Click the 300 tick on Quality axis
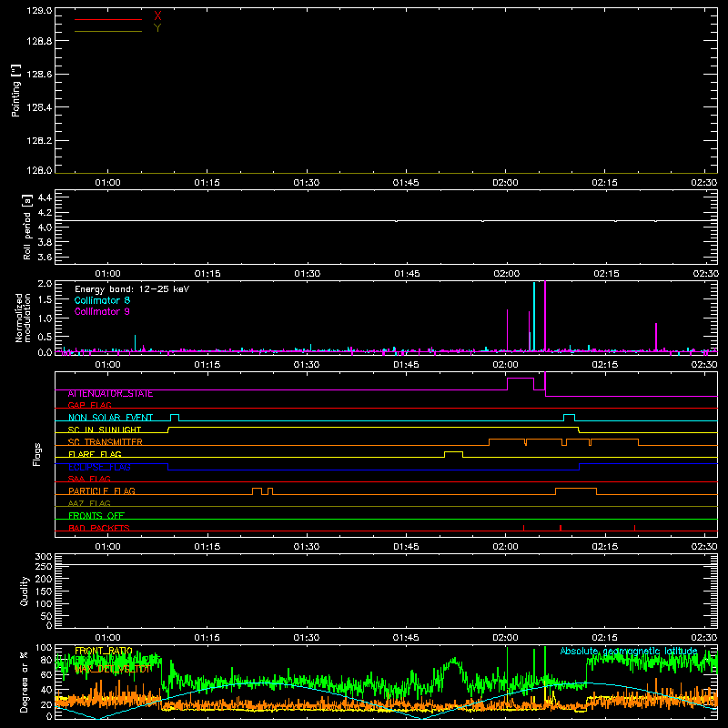 [44, 556]
